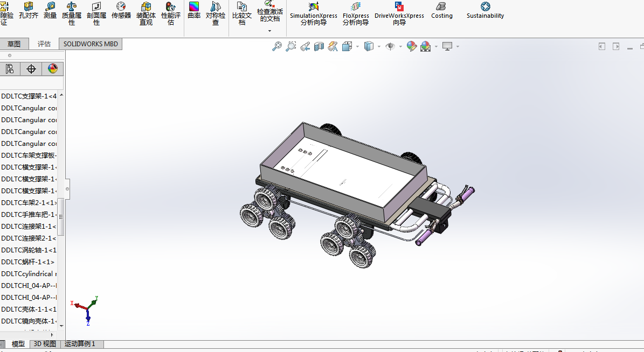Open the Costing tool
This screenshot has width=644, height=352.
[x=442, y=11]
